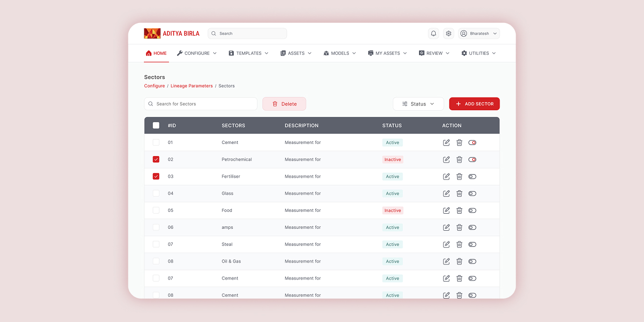Click the edit icon for Oil & Gas
This screenshot has height=322, width=644.
click(x=446, y=262)
